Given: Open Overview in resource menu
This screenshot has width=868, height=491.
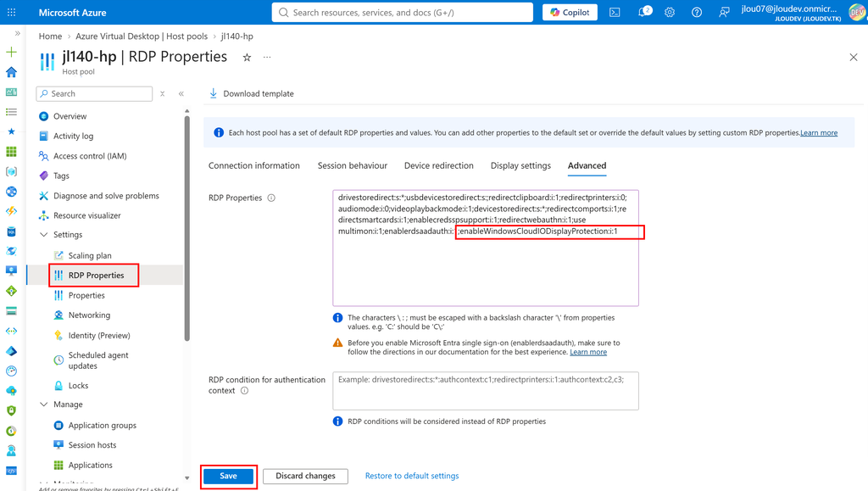Looking at the screenshot, I should (x=70, y=116).
